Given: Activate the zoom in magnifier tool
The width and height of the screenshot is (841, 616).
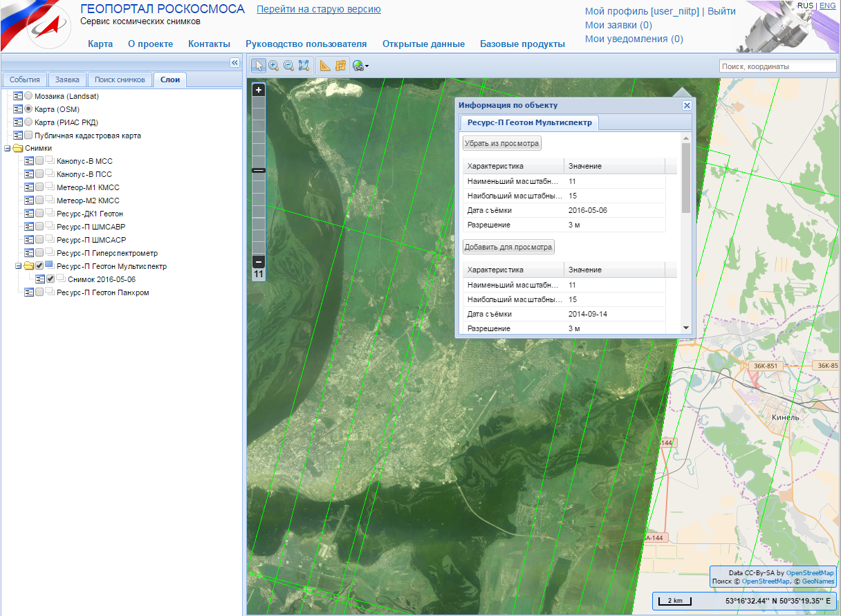Looking at the screenshot, I should [x=274, y=66].
